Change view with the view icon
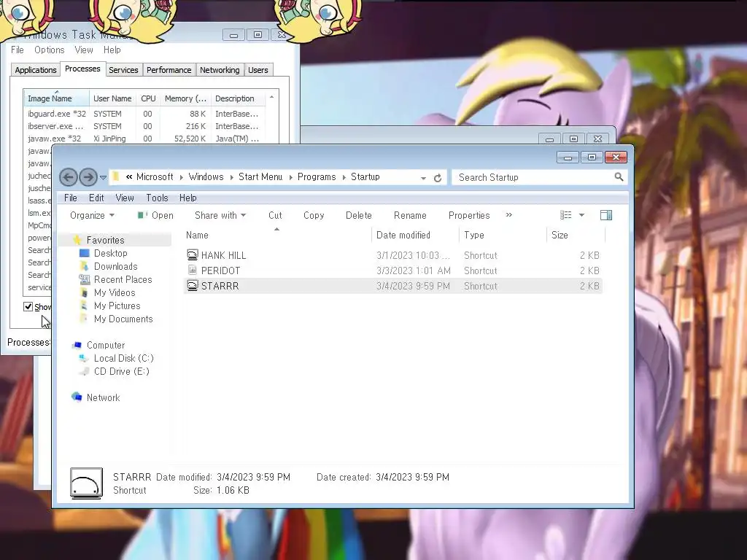The width and height of the screenshot is (747, 560). [x=565, y=215]
